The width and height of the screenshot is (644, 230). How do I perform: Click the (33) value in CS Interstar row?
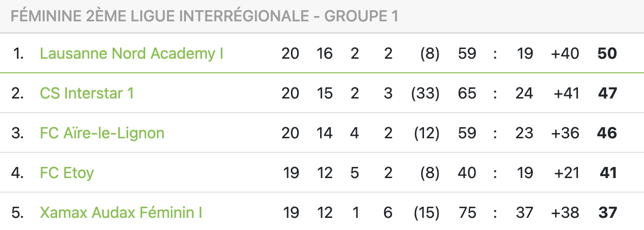click(x=425, y=93)
